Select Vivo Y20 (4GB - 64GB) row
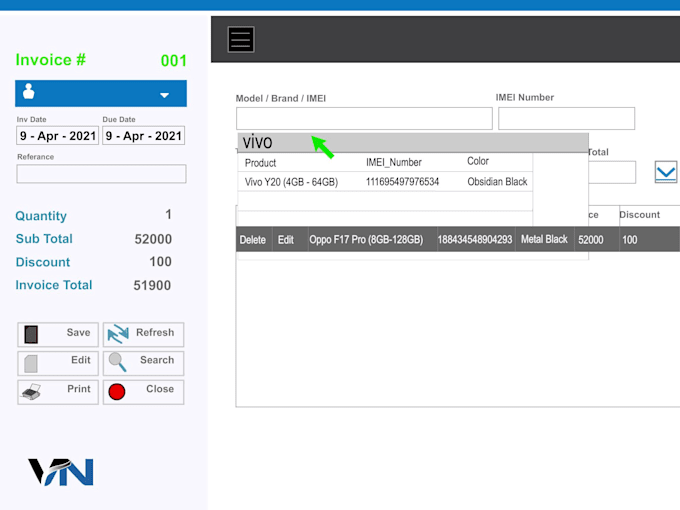The image size is (680, 510). [x=385, y=182]
